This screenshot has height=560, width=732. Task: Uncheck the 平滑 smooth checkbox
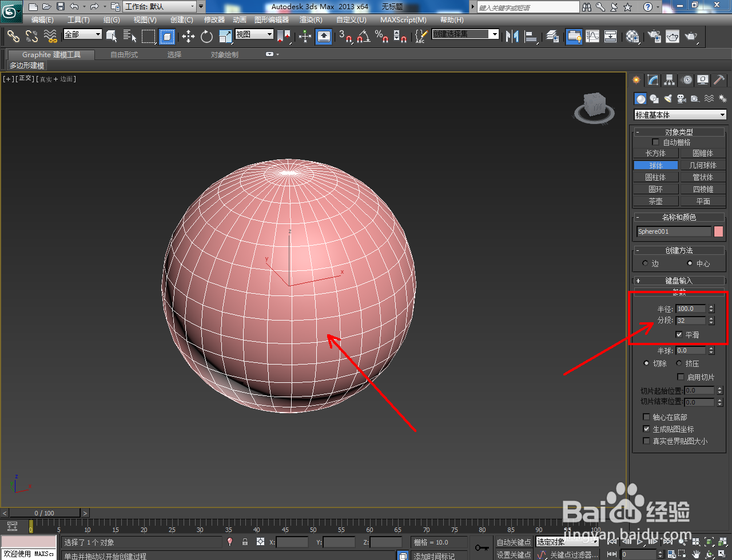coord(679,335)
